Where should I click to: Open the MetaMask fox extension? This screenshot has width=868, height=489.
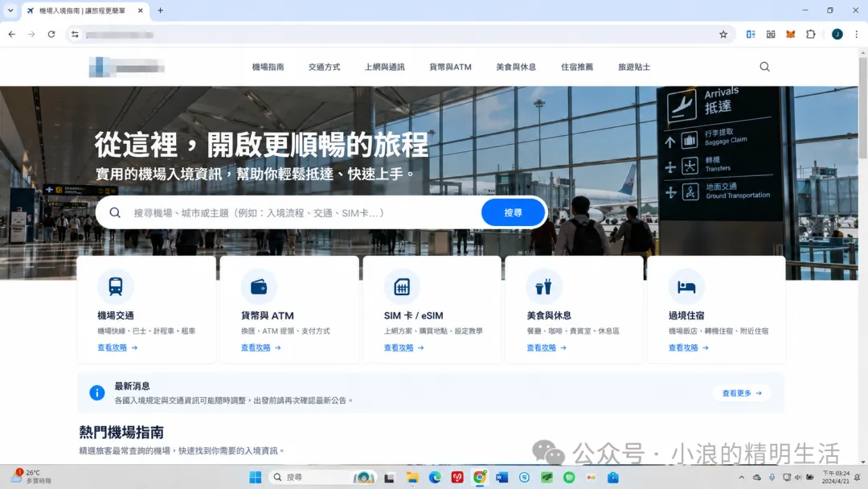[791, 35]
